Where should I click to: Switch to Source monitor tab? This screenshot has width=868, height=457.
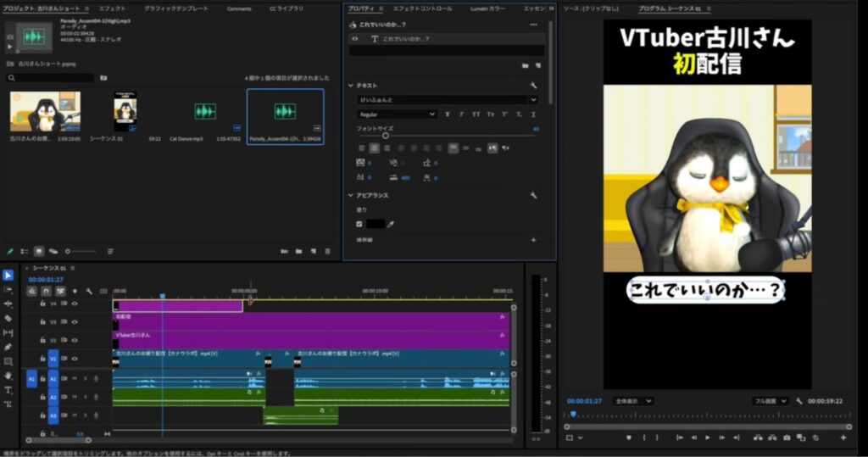[x=591, y=8]
